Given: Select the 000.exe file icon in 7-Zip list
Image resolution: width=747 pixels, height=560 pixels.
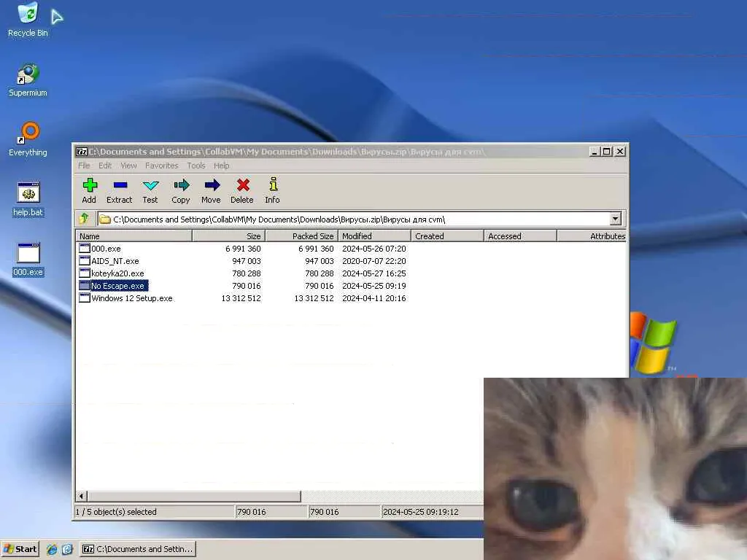Looking at the screenshot, I should 85,248.
